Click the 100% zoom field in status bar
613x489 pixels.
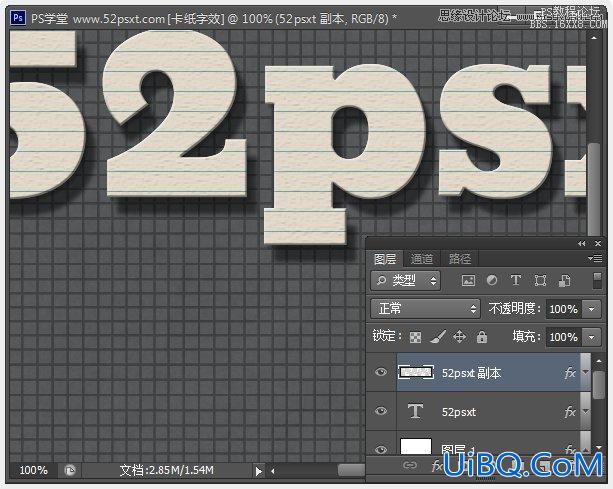click(34, 470)
